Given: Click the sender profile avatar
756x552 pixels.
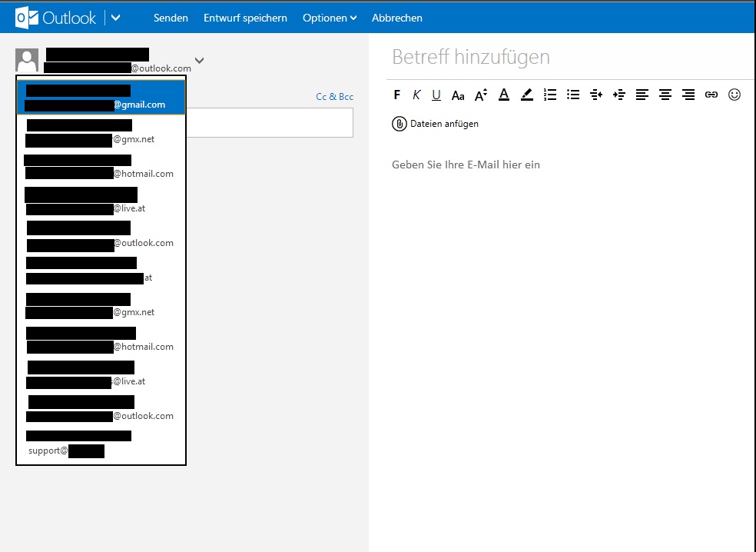Looking at the screenshot, I should (27, 60).
